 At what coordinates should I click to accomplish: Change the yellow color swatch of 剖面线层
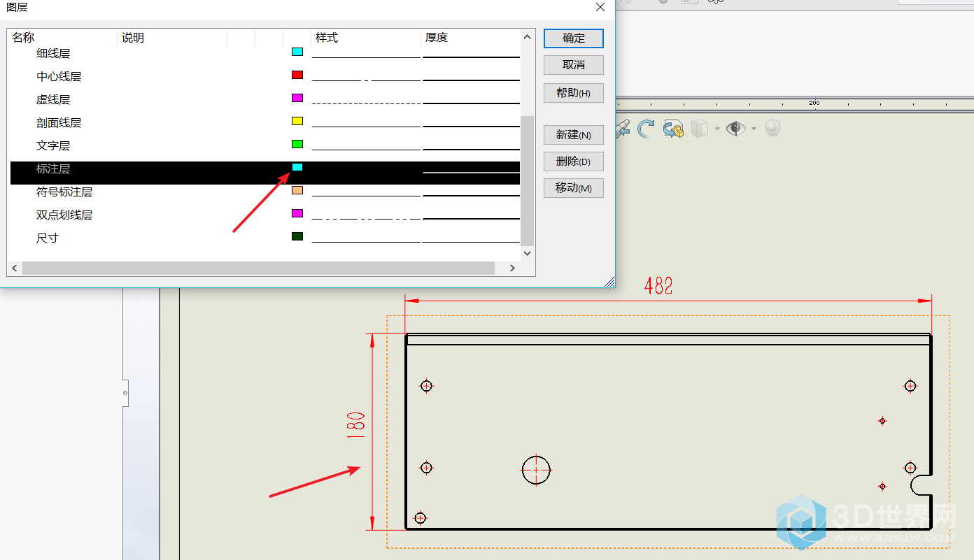[297, 121]
